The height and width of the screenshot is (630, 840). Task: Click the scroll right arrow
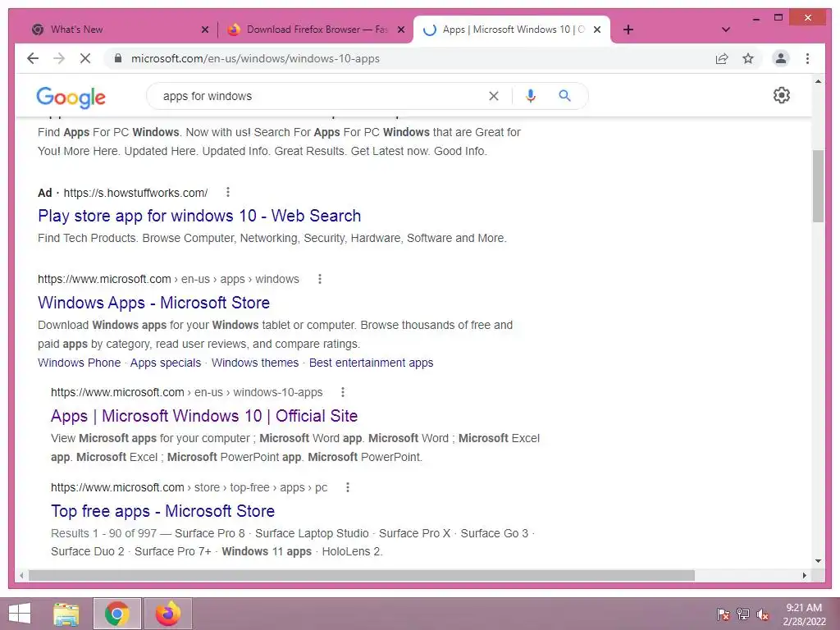[805, 575]
